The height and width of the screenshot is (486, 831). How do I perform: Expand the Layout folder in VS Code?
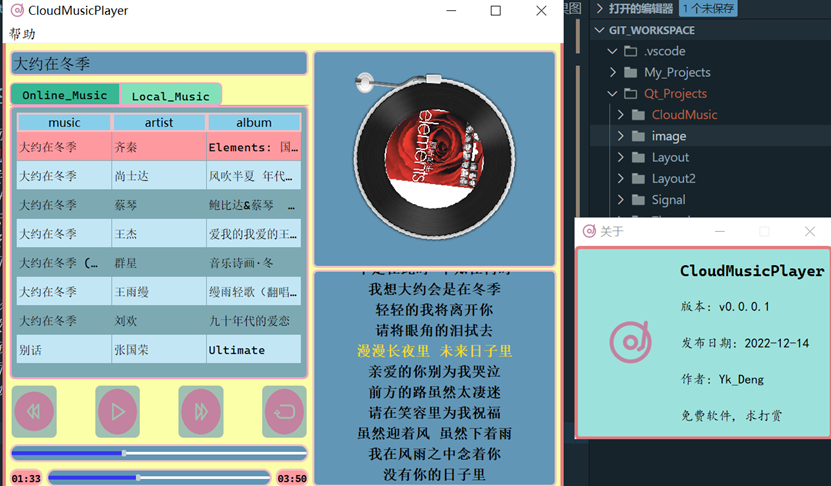(x=621, y=157)
